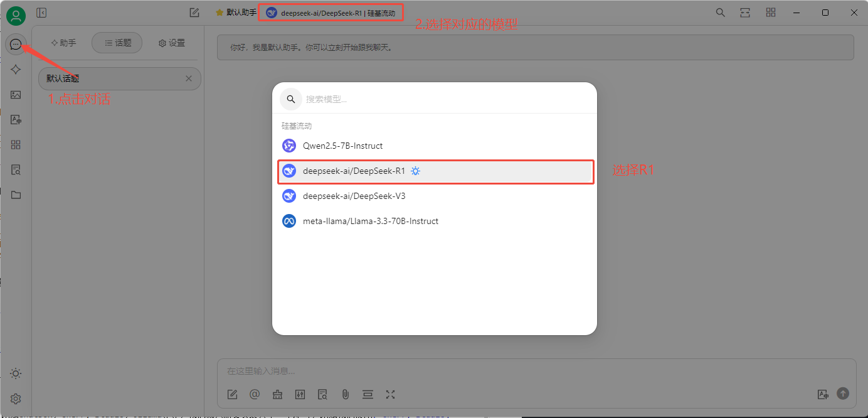Click the clear context lines icon
The height and width of the screenshot is (418, 868).
point(368,394)
